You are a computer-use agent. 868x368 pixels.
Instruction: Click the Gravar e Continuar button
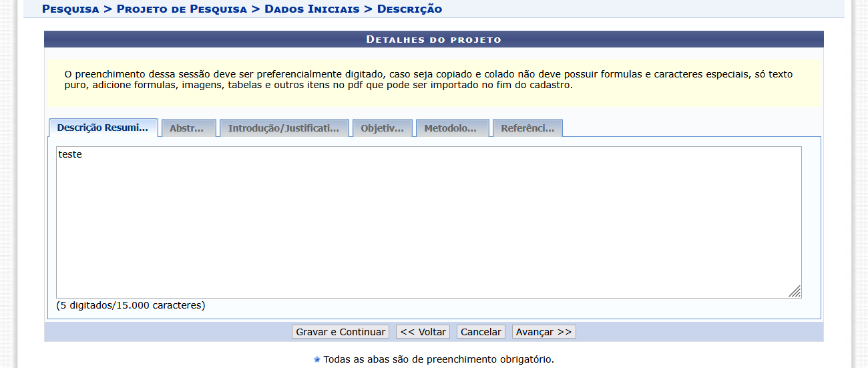pyautogui.click(x=341, y=332)
